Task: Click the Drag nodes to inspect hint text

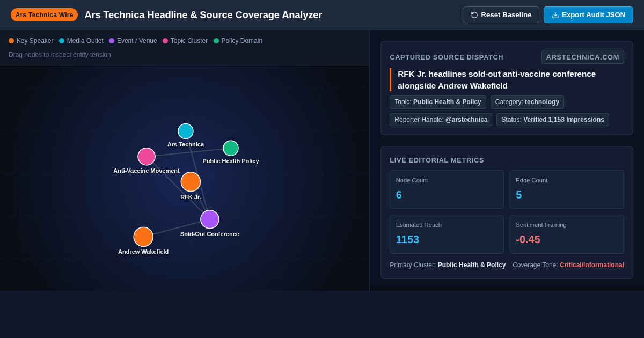Action: (60, 55)
